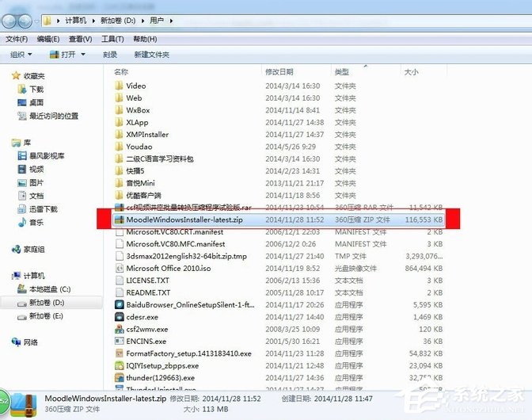
Task: Click the 下载 downloads icon in favorites
Action: [x=21, y=90]
